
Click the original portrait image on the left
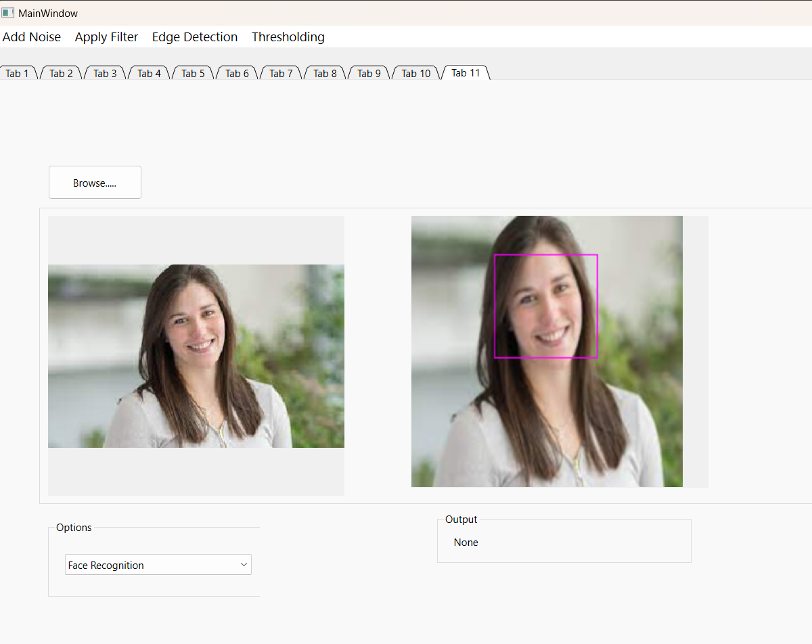(196, 355)
